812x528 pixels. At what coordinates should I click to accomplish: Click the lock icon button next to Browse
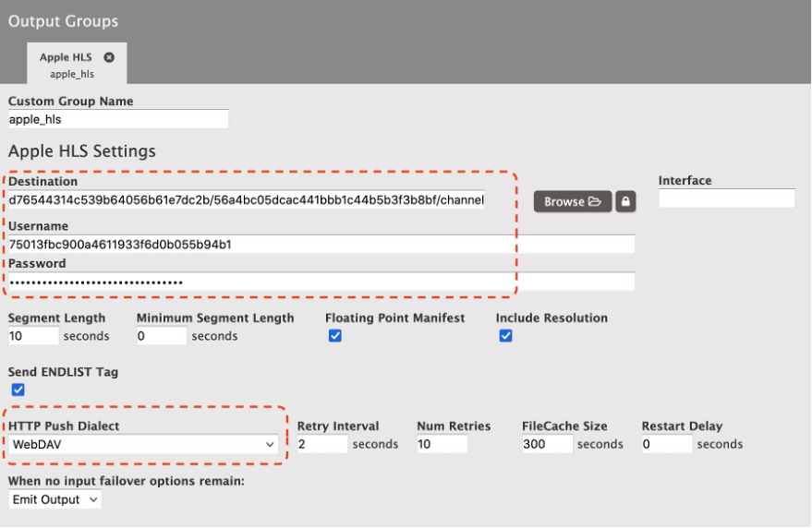tap(625, 201)
